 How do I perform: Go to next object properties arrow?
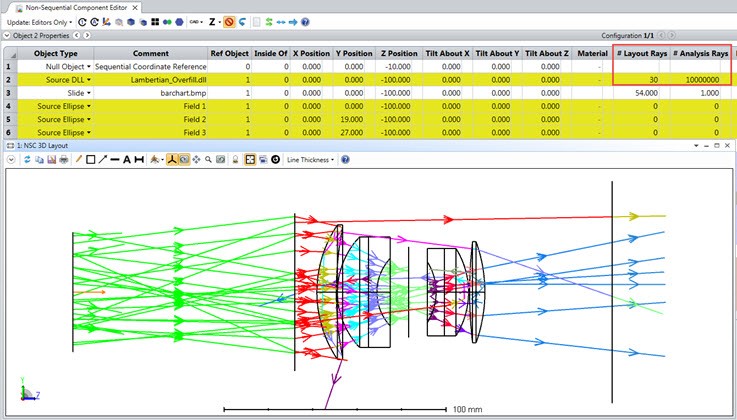pyautogui.click(x=87, y=36)
